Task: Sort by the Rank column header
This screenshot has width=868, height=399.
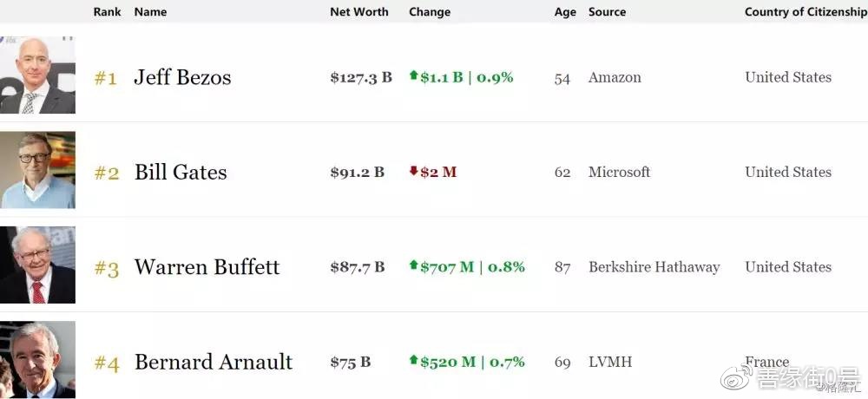Action: (x=107, y=12)
